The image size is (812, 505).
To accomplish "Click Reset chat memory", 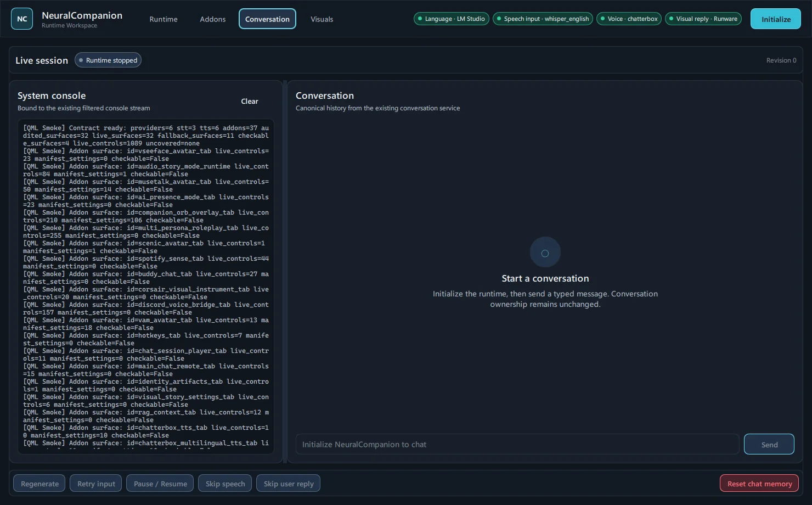I will [x=759, y=484].
